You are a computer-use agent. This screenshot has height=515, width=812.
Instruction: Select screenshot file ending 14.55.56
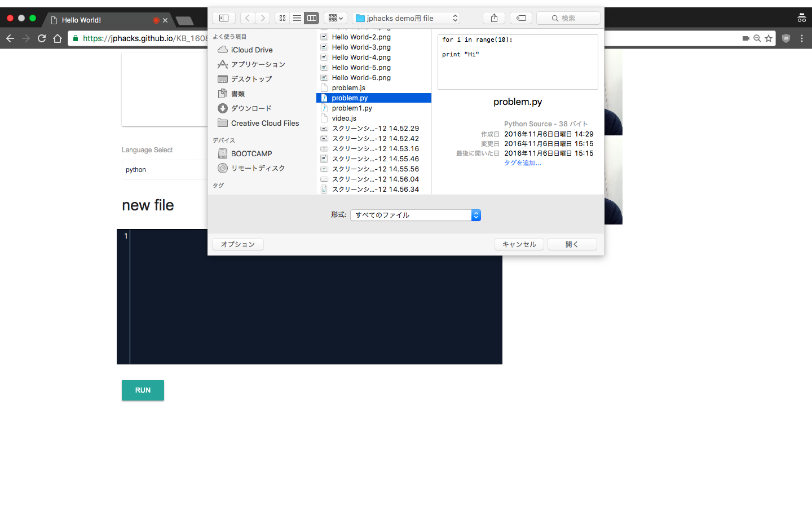pyautogui.click(x=374, y=169)
